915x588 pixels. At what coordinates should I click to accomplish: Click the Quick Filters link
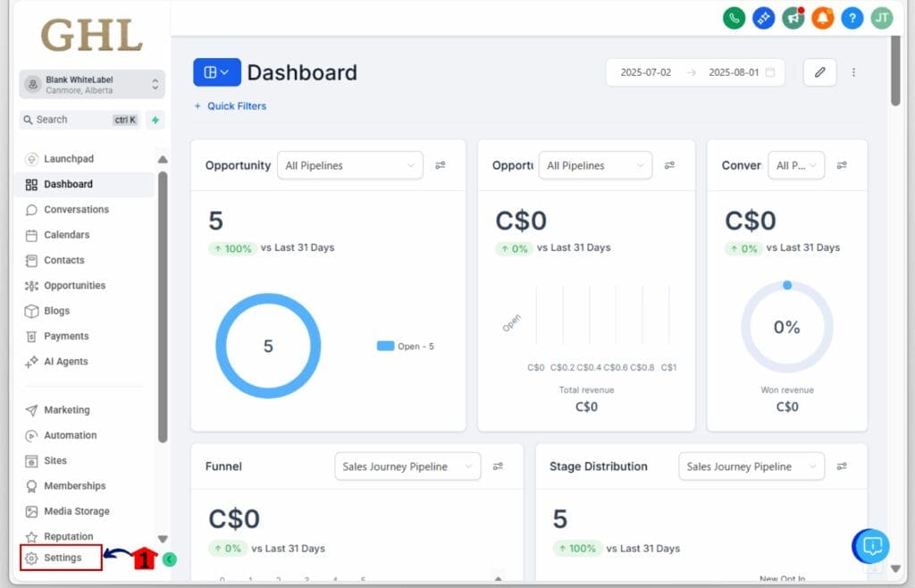point(231,106)
